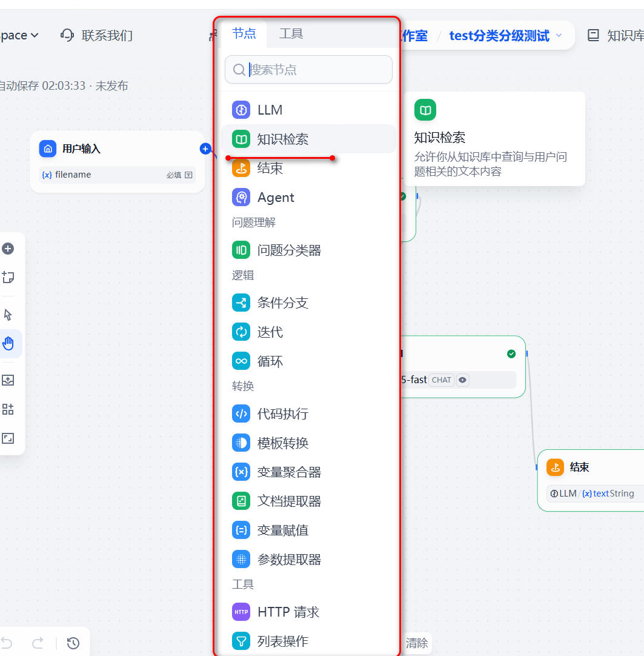Open the version history clock icon
This screenshot has width=644, height=656.
[x=73, y=643]
